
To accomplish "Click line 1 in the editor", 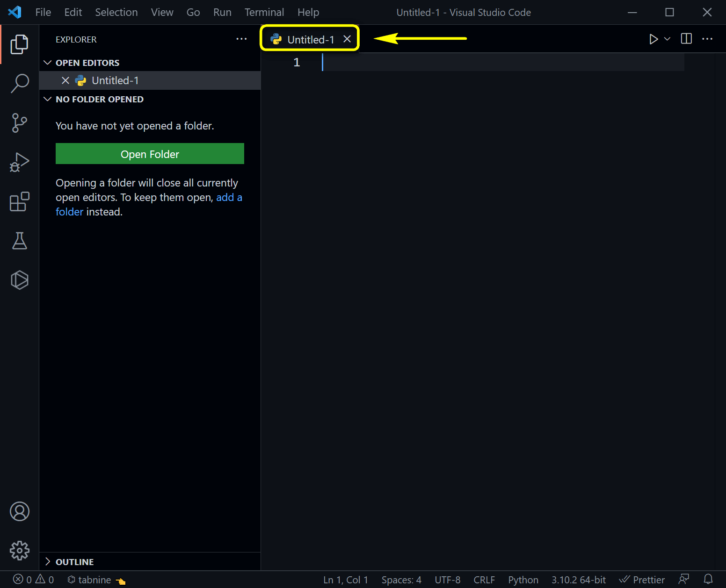I will click(x=503, y=62).
